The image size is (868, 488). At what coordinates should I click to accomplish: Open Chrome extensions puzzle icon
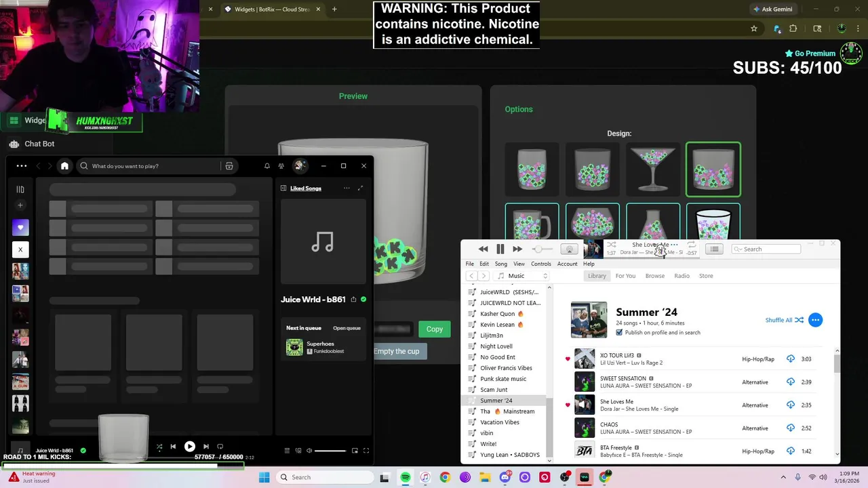793,28
